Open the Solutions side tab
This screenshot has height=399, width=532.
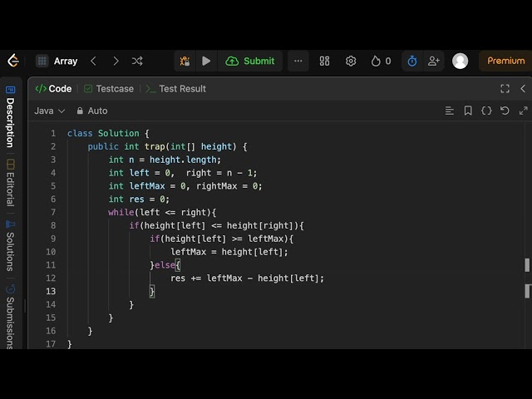11,246
